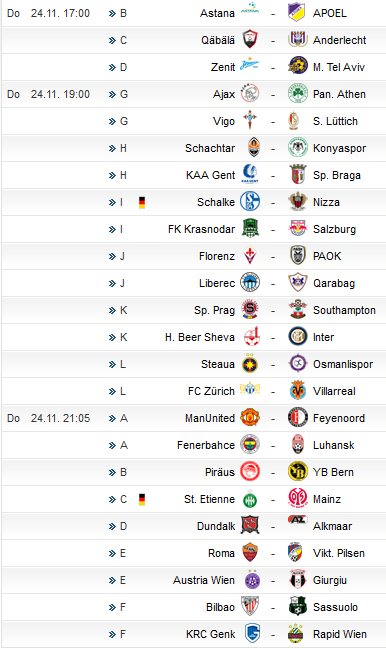386x648 pixels.
Task: Click German flag beside St. Etienne match
Action: tap(142, 499)
